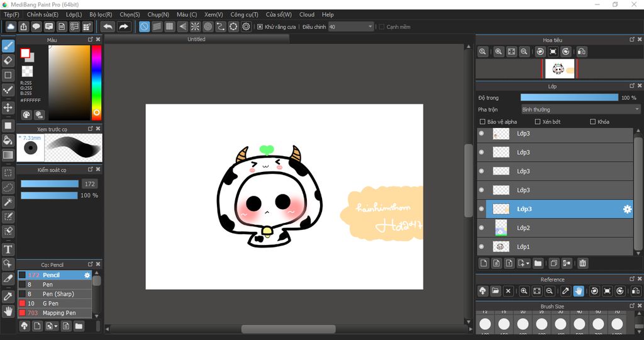
Task: Pop out the Lớp layer panel
Action: (632, 86)
